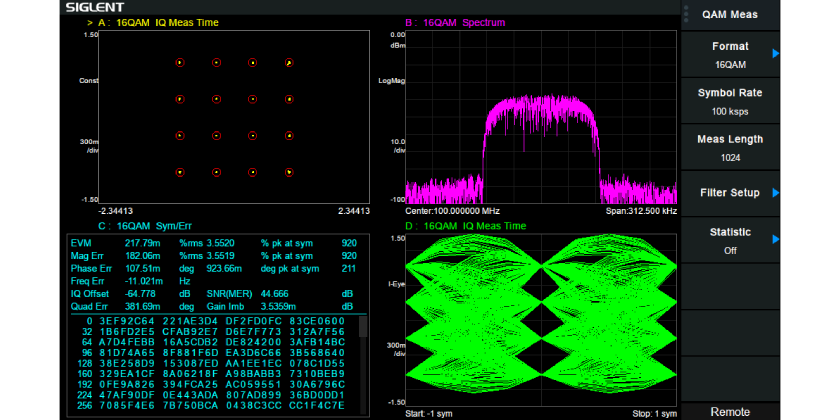
Task: Click symbol data word 8F881F6D
Action: pyautogui.click(x=190, y=352)
